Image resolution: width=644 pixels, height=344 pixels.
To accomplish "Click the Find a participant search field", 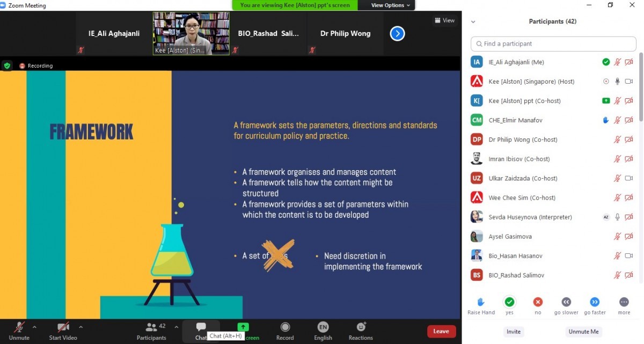I will 553,43.
